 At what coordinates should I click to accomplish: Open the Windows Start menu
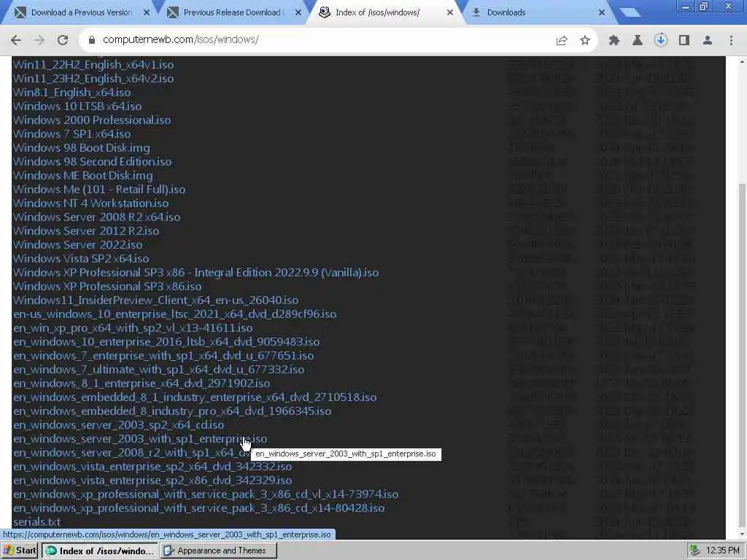[x=19, y=551]
